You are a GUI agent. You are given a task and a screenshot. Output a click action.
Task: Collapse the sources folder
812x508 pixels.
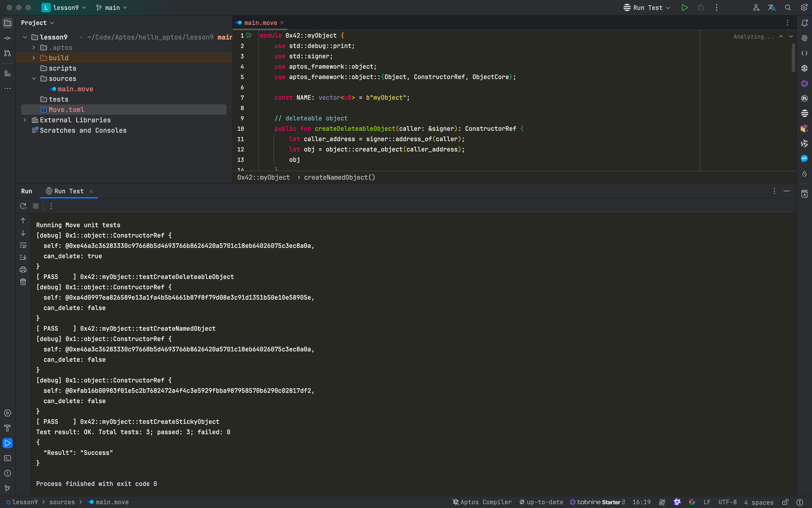[34, 79]
